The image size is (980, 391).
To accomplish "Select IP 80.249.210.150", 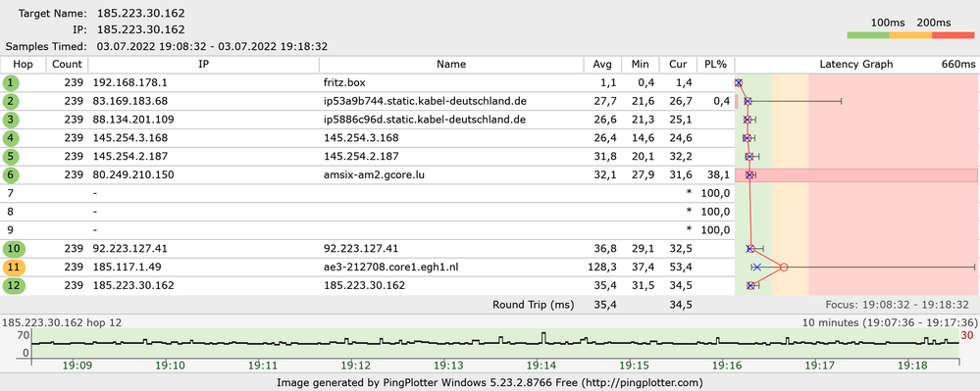I will pyautogui.click(x=133, y=175).
